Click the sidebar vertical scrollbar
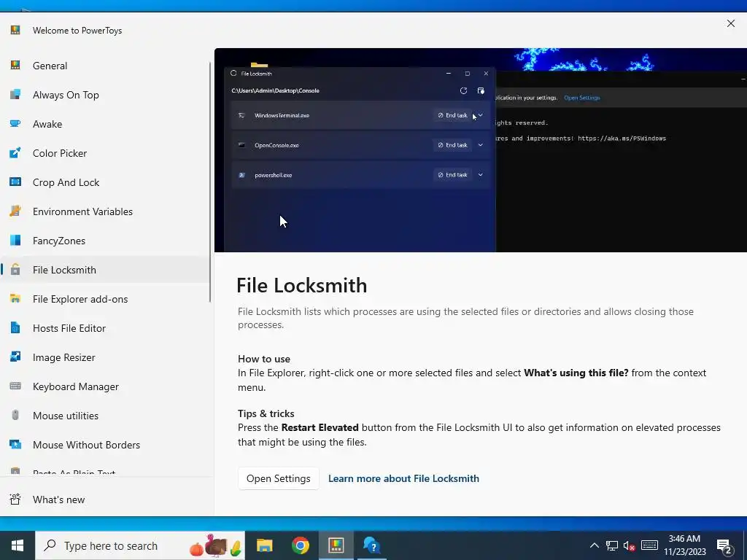Image resolution: width=747 pixels, height=560 pixels. [210, 182]
